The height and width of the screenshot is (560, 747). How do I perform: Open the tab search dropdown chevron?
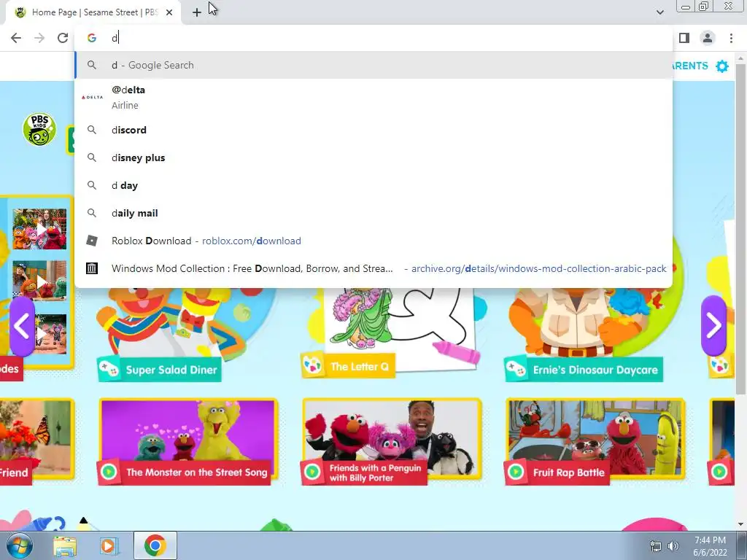659,12
